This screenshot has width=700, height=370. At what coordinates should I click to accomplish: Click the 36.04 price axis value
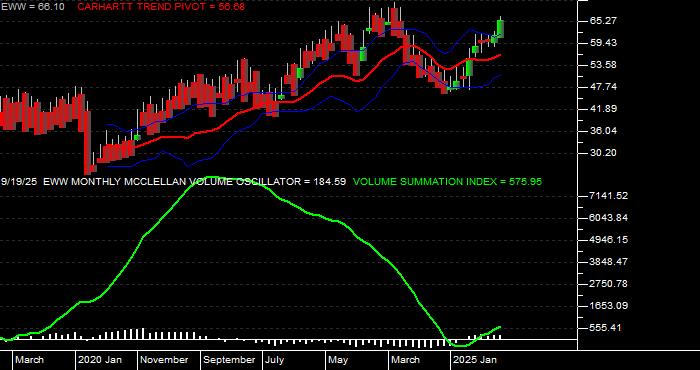click(604, 131)
